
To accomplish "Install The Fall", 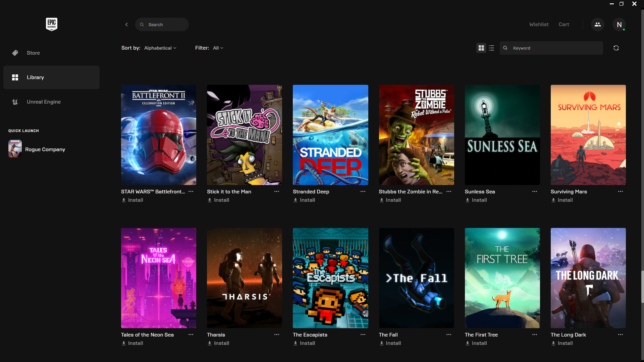I will coord(390,343).
